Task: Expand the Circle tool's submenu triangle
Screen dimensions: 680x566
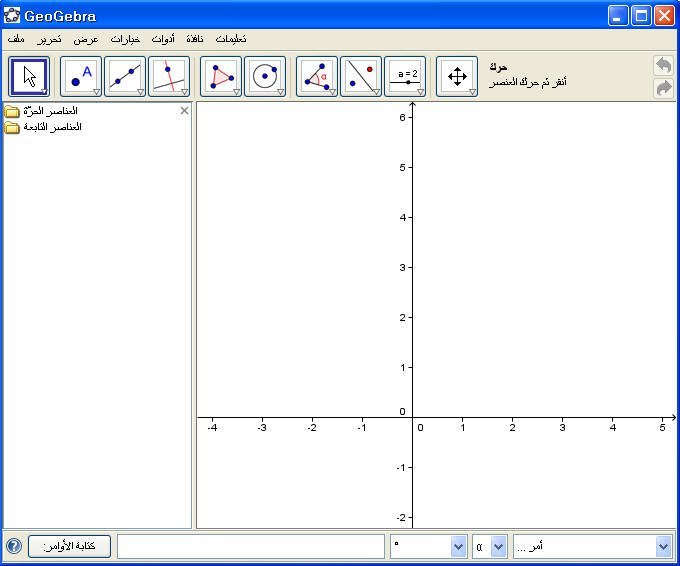Action: 281,92
